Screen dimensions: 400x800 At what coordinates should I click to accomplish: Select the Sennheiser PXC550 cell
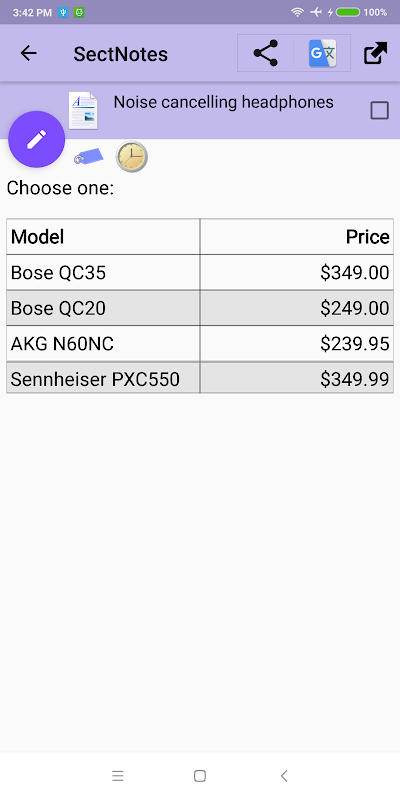point(103,378)
